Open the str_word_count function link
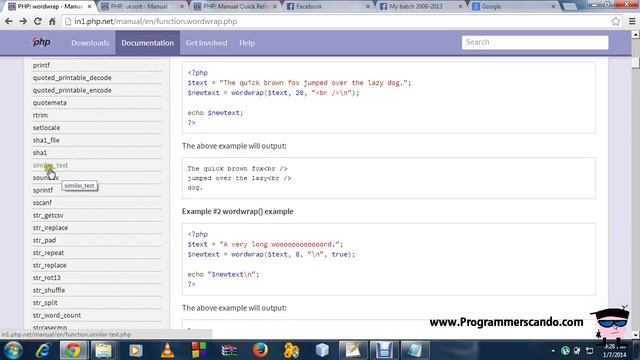640x360 pixels. [x=57, y=316]
